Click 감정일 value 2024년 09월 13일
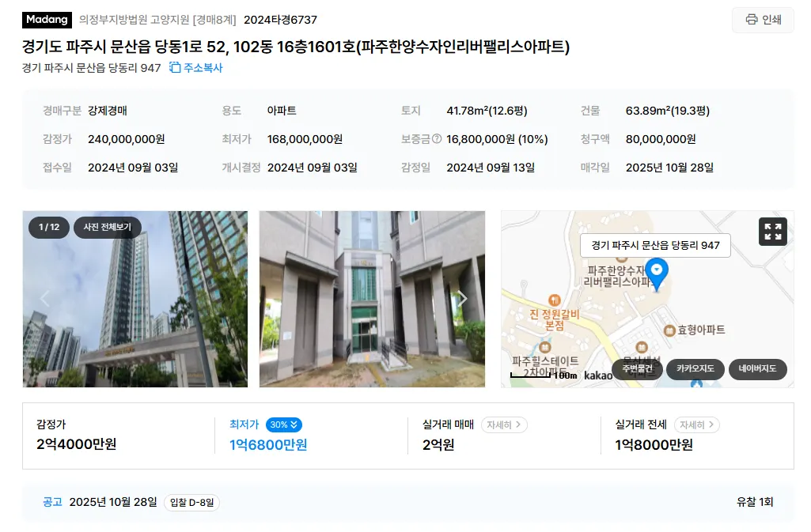The width and height of the screenshot is (811, 532). pyautogui.click(x=491, y=168)
